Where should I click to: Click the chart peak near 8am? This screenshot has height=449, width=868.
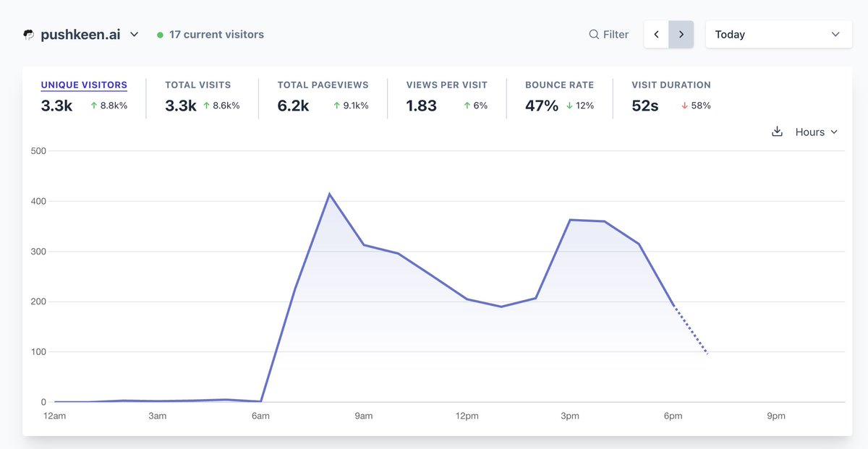[329, 194]
